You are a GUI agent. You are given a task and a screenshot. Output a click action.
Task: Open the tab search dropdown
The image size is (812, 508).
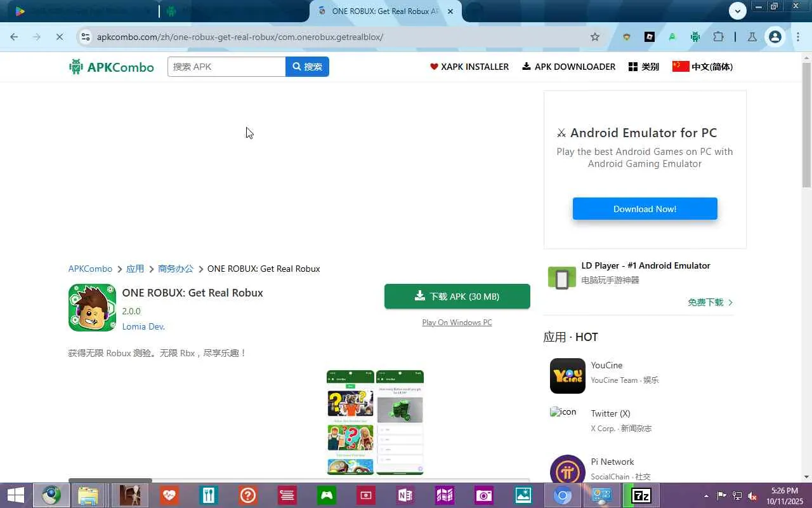[x=737, y=11]
